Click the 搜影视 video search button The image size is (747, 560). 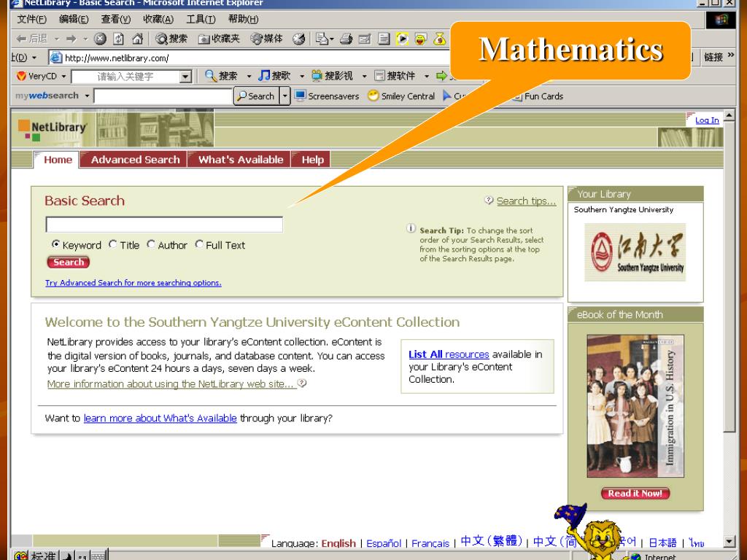coord(332,76)
